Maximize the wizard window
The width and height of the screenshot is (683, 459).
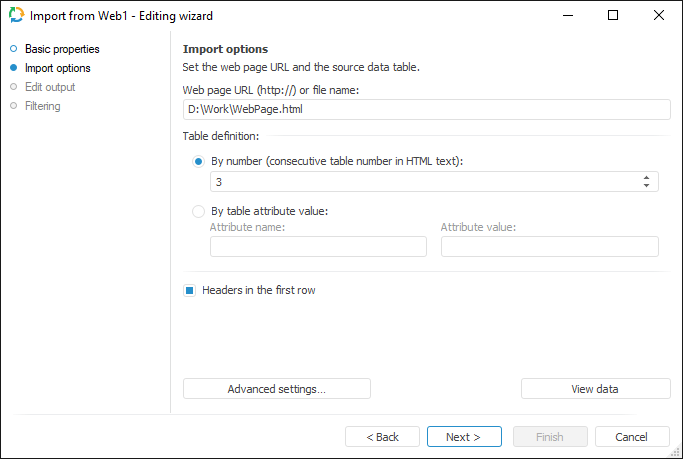click(x=613, y=16)
